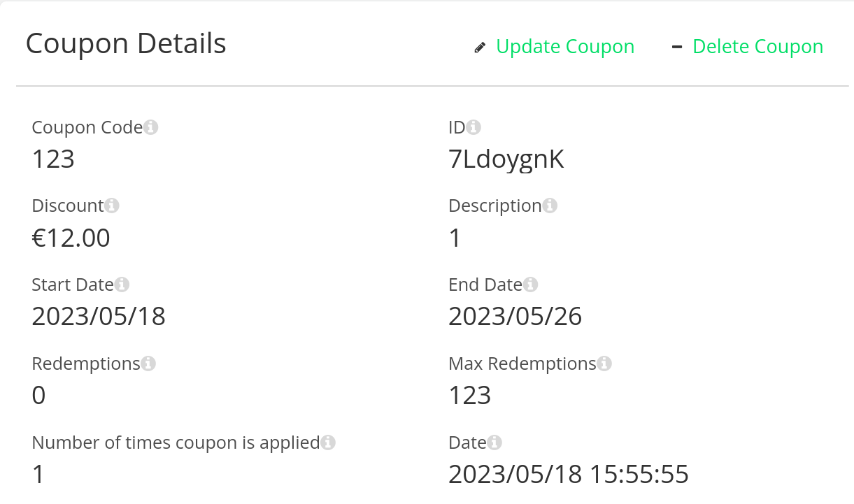This screenshot has height=504, width=854.
Task: Click the info icon beside Coupon Code
Action: [x=152, y=127]
